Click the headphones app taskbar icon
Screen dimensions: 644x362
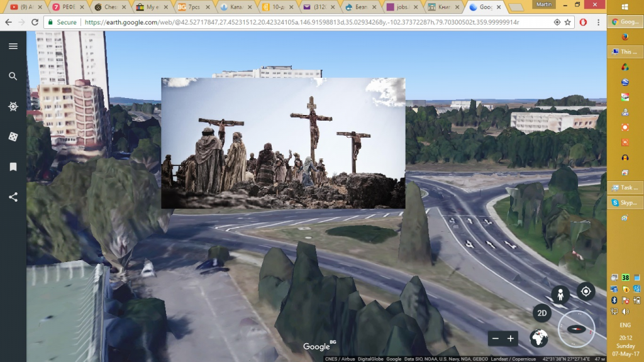[625, 158]
